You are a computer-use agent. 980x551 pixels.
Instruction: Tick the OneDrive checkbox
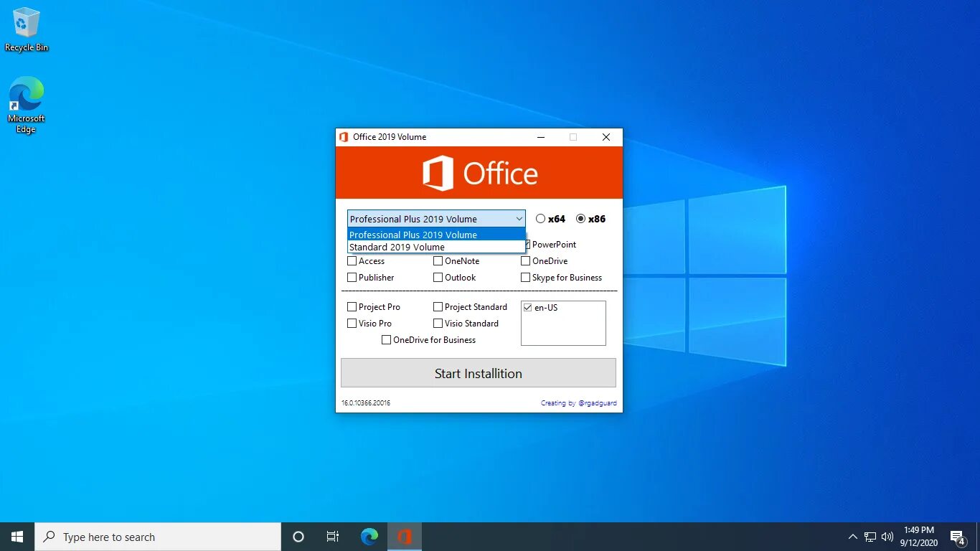[525, 261]
